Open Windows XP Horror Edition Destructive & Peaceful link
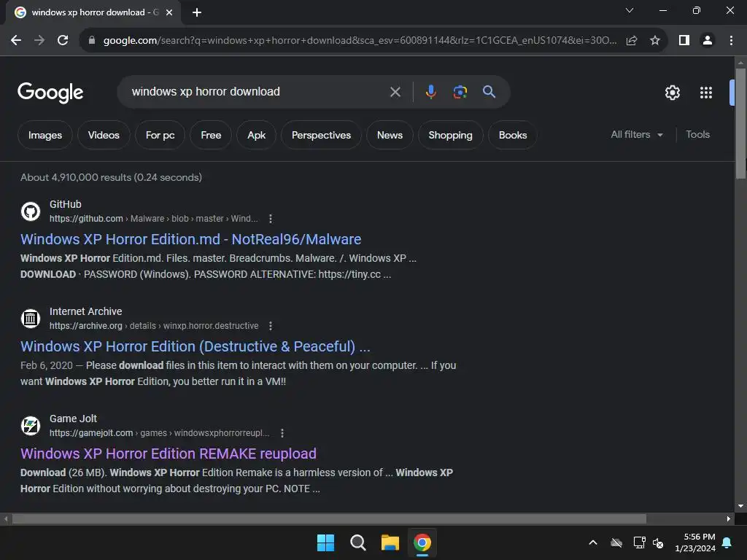Viewport: 747px width, 560px height. coord(196,346)
